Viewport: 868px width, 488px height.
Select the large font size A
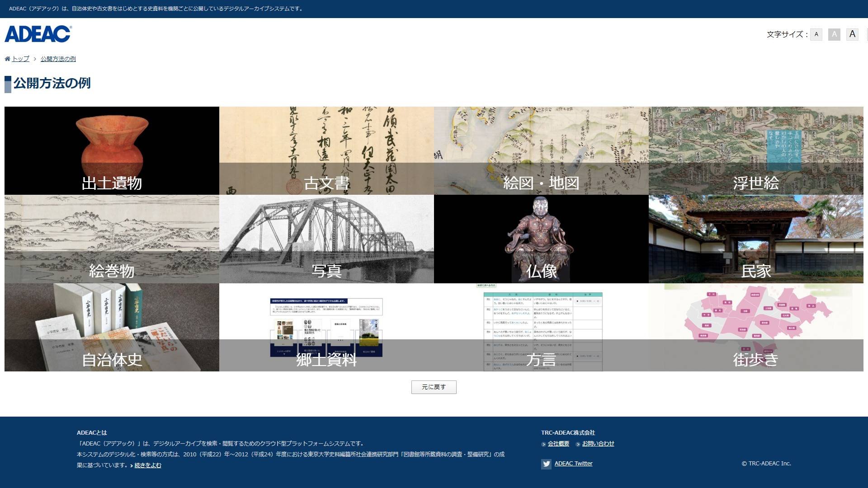tap(852, 34)
